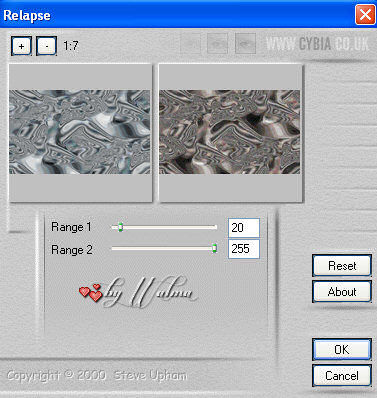Close the Relapse dialog window
The height and width of the screenshot is (398, 377).
(365, 15)
